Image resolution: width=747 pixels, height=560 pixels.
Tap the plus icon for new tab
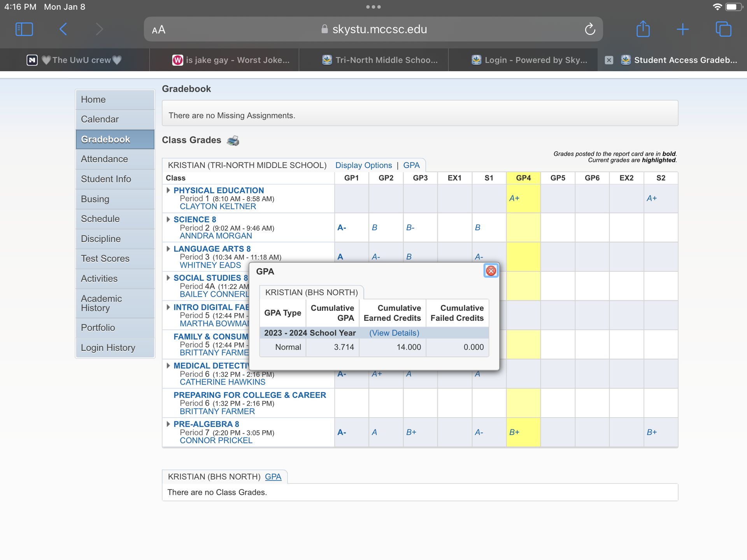[x=682, y=29]
